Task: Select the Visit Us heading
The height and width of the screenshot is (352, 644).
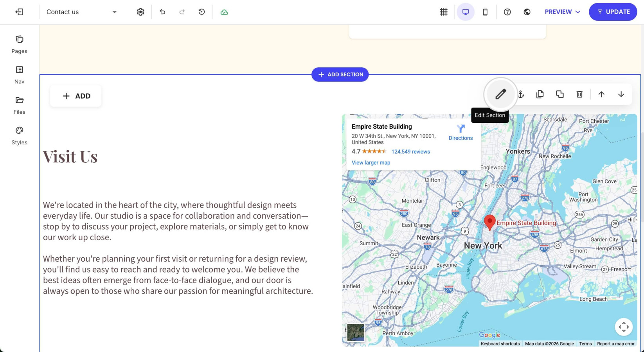Action: click(x=70, y=156)
